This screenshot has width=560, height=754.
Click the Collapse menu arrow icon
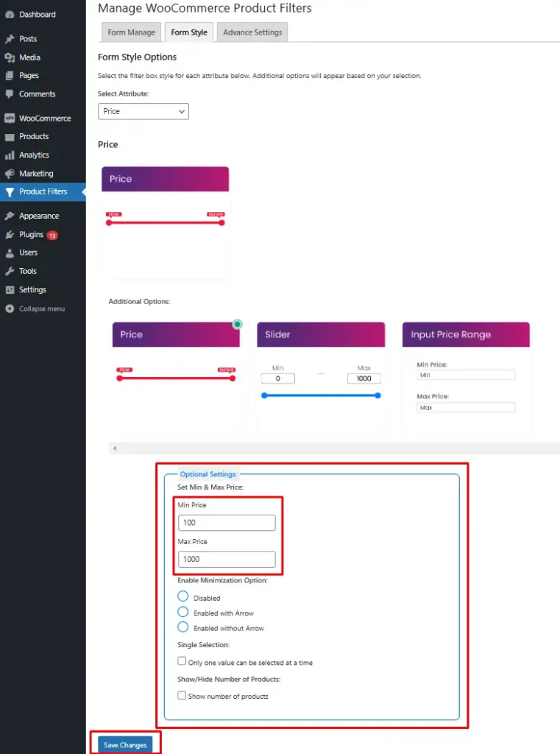pyautogui.click(x=10, y=309)
